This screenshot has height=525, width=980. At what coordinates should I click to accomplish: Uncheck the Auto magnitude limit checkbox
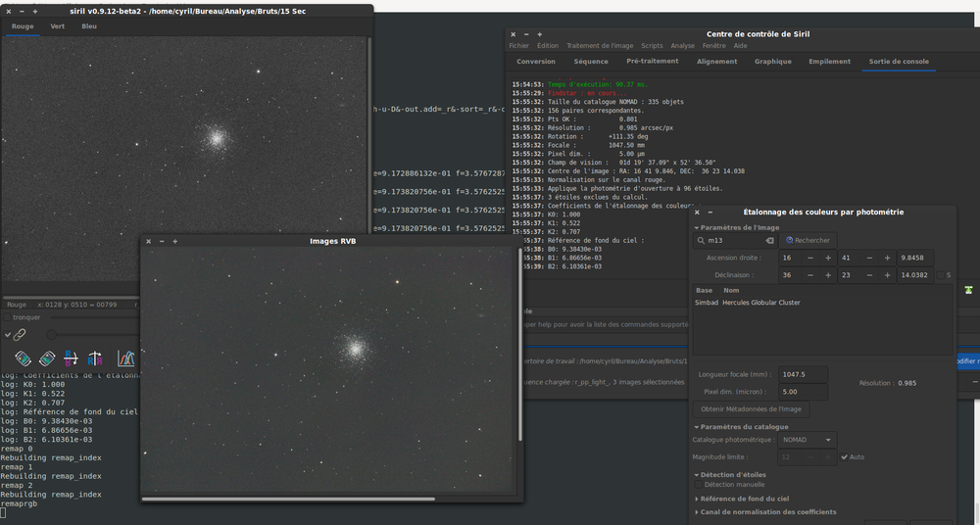click(x=845, y=456)
